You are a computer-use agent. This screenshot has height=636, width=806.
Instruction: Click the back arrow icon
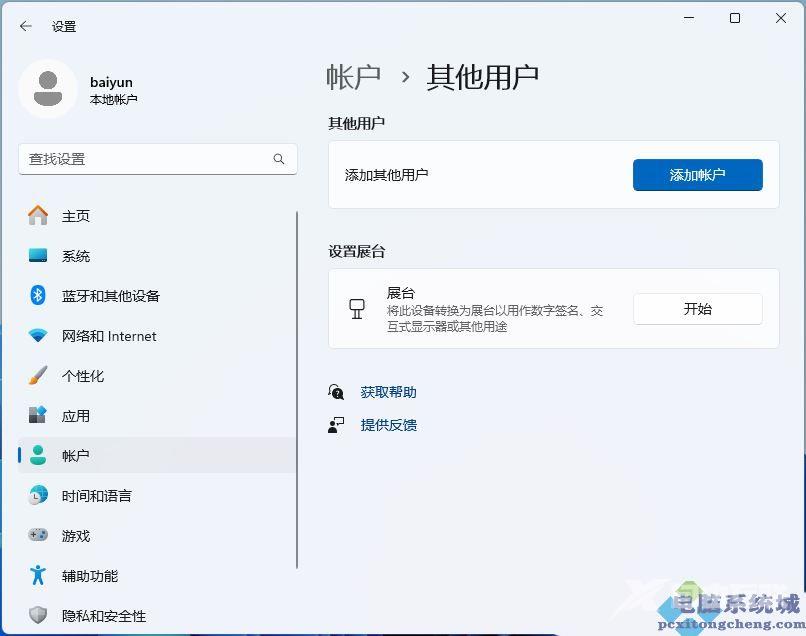(26, 26)
